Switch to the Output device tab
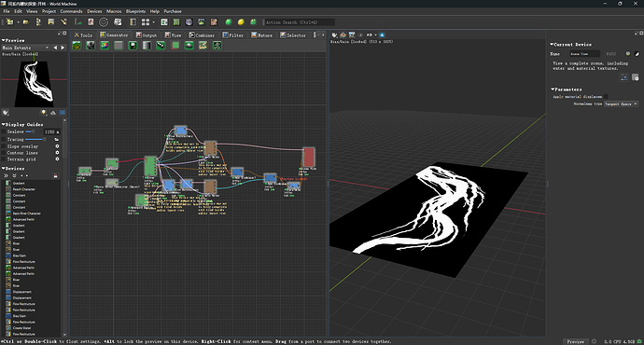This screenshot has height=345, width=644. tap(147, 35)
